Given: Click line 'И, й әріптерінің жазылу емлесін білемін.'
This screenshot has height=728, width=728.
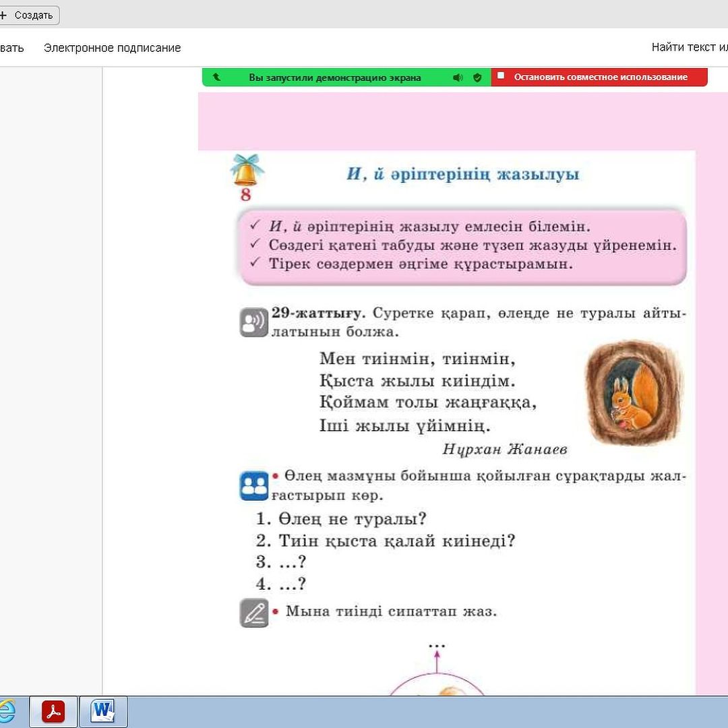Looking at the screenshot, I should point(429,226).
